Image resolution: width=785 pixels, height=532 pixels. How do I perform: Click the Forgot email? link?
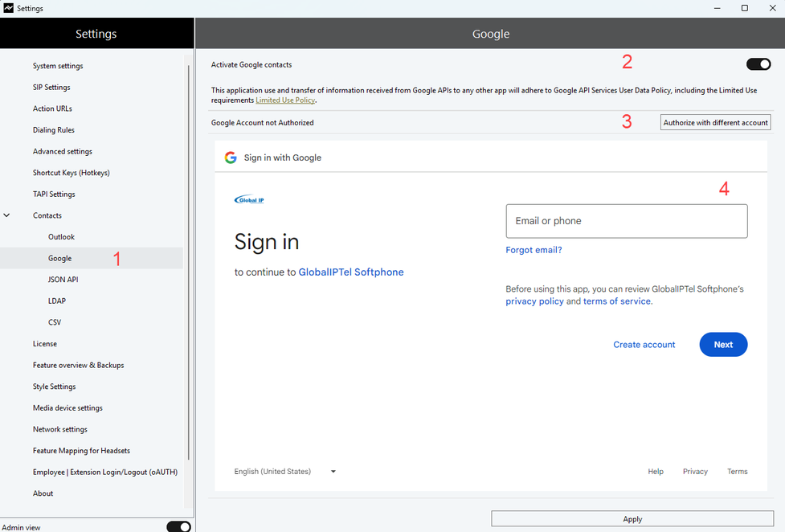534,250
